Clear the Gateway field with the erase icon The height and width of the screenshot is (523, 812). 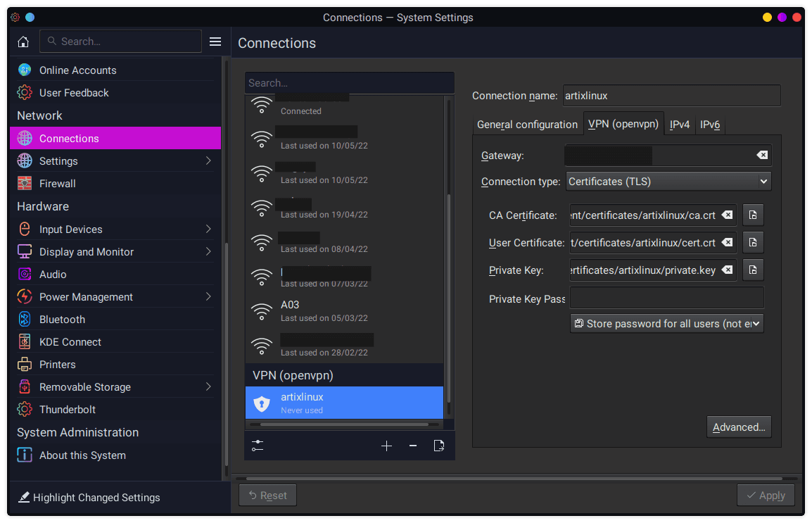(x=762, y=155)
